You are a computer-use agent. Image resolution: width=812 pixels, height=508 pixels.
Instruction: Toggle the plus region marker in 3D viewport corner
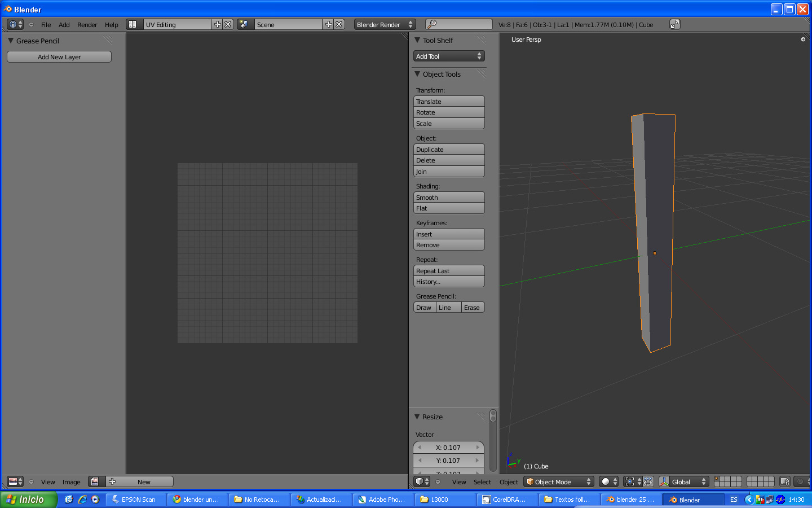(803, 40)
